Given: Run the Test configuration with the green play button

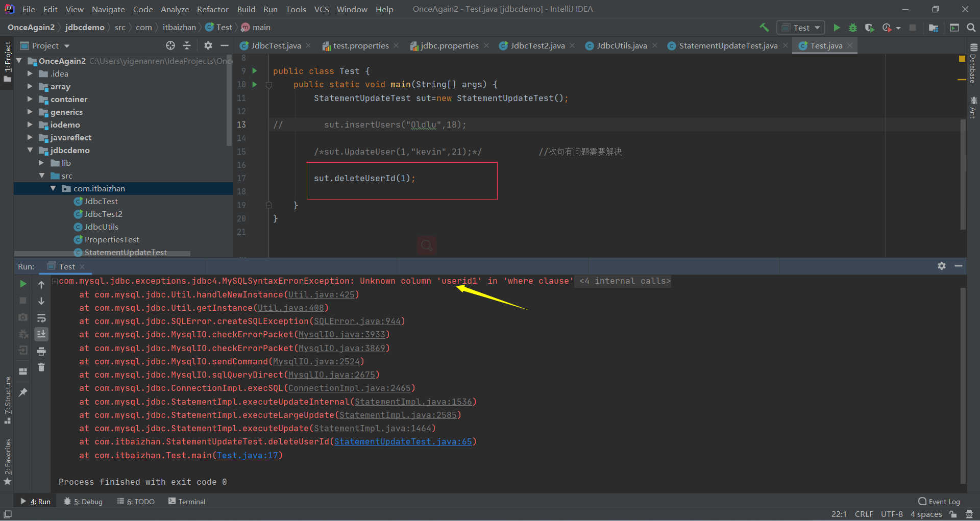Looking at the screenshot, I should click(x=837, y=28).
